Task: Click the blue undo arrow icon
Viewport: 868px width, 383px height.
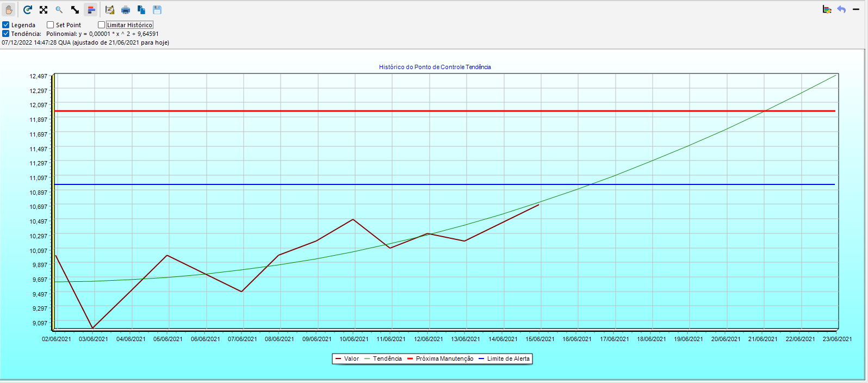Action: coord(841,10)
